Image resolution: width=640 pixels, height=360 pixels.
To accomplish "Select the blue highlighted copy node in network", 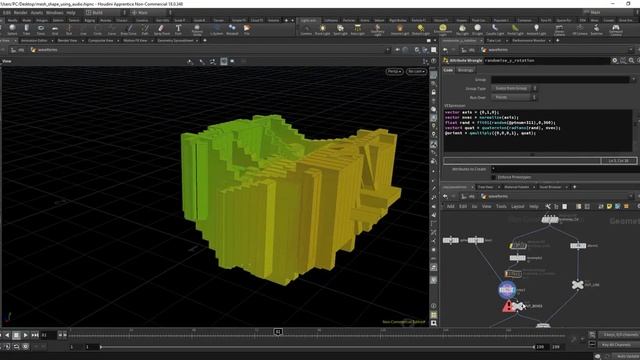I will tap(507, 290).
